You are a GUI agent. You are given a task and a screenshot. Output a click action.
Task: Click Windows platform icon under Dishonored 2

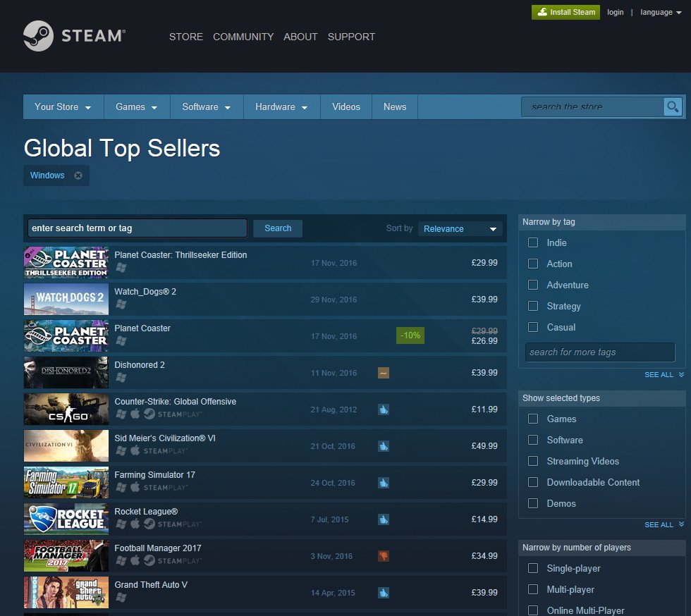pos(121,377)
